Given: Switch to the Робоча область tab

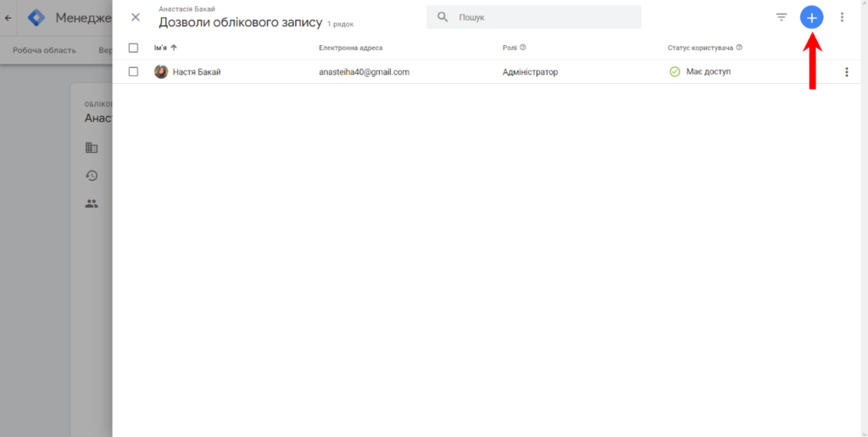Looking at the screenshot, I should [x=44, y=50].
